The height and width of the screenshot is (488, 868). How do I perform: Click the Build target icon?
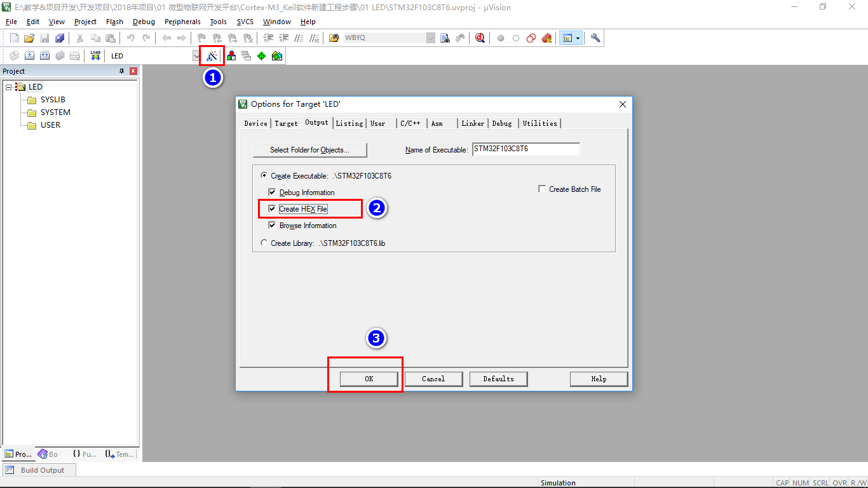[x=29, y=56]
